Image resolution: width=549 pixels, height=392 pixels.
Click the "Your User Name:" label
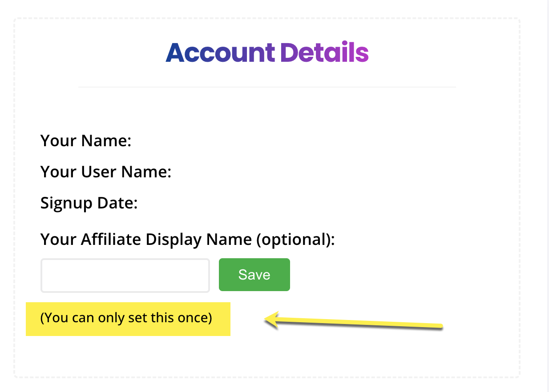[x=106, y=172]
